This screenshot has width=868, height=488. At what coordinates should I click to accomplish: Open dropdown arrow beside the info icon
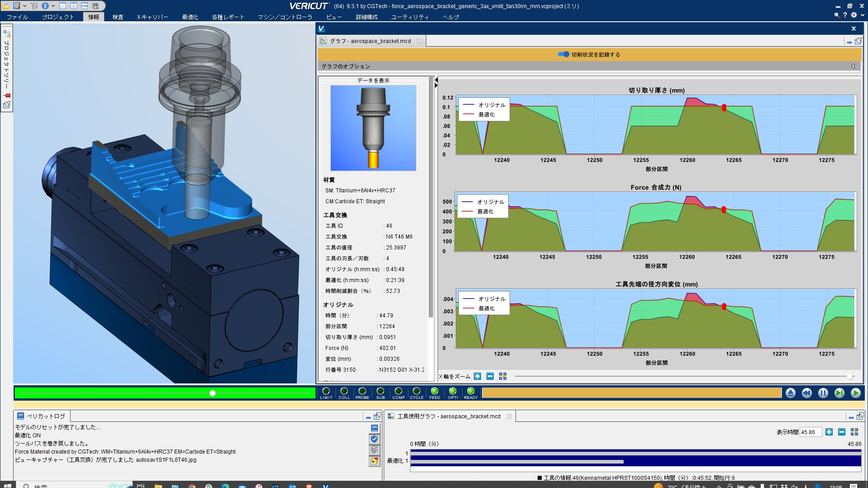(x=53, y=6)
